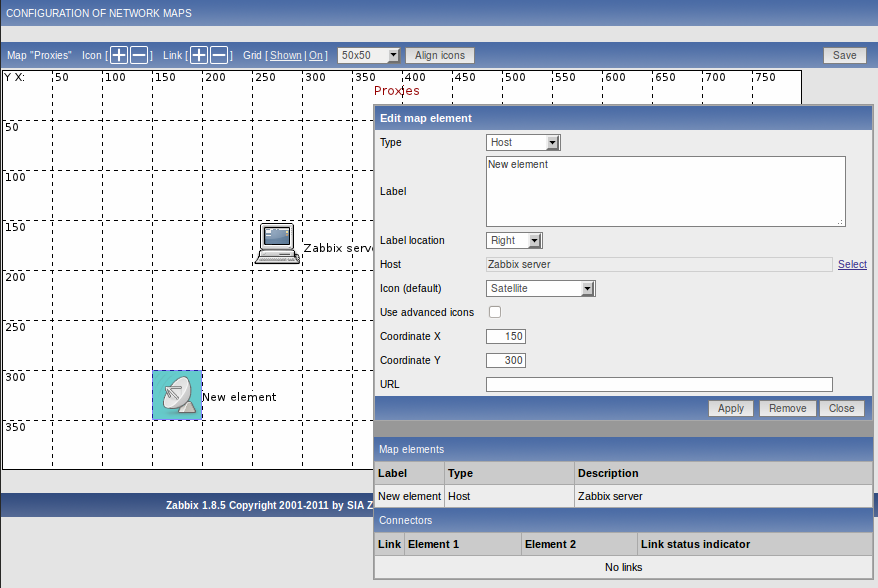Focus the Coordinate X field
Screen dimensions: 878x588
point(506,337)
